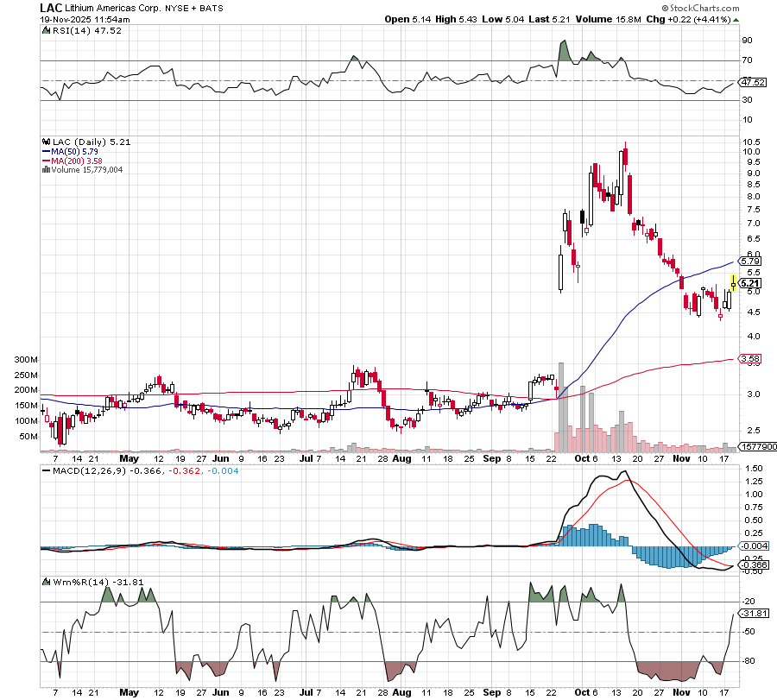Click the 47.52 RSI value tag on right axis
This screenshot has height=700, width=777.
[753, 83]
